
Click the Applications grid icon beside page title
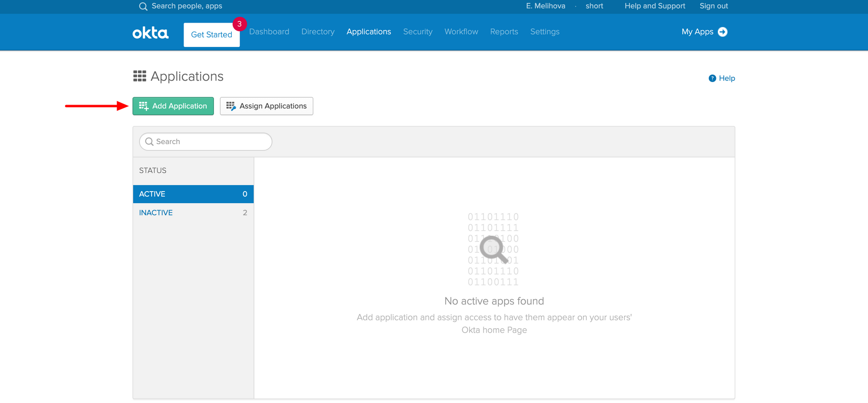[x=139, y=76]
